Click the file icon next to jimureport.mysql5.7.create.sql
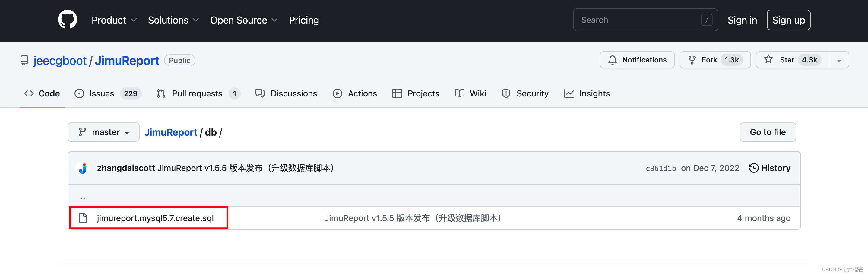Image resolution: width=868 pixels, height=275 pixels. tap(83, 218)
